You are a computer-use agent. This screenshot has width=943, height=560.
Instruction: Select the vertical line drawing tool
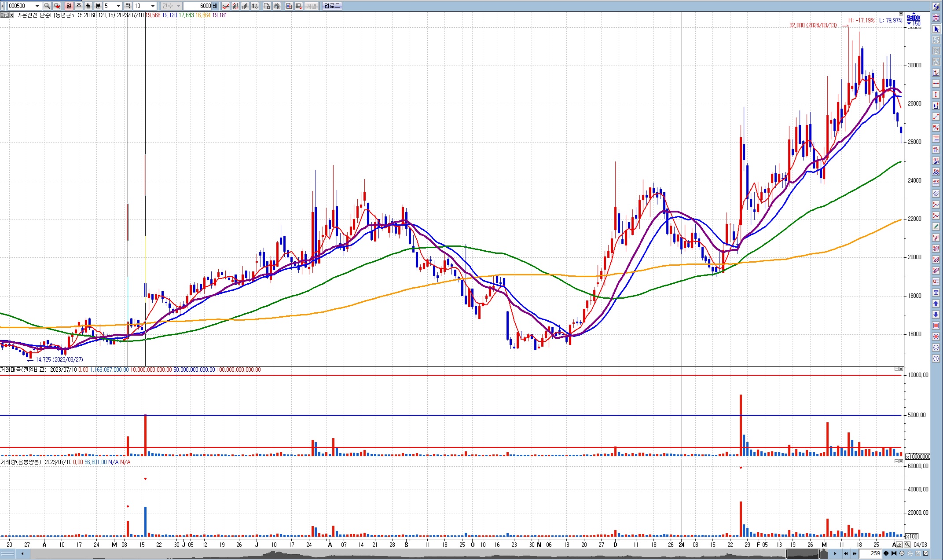[x=936, y=95]
